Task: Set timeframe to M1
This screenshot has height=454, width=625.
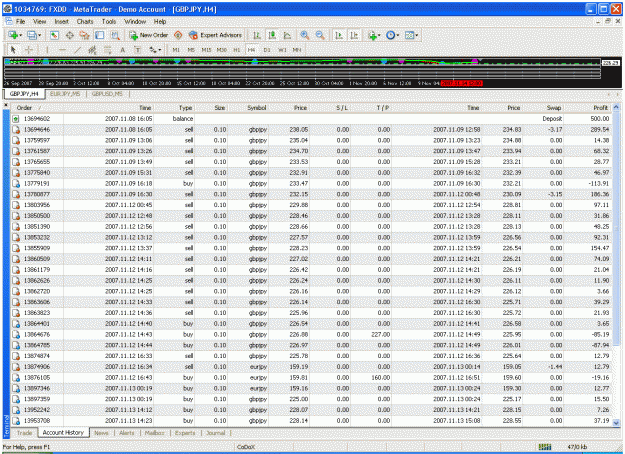Action: pyautogui.click(x=176, y=50)
